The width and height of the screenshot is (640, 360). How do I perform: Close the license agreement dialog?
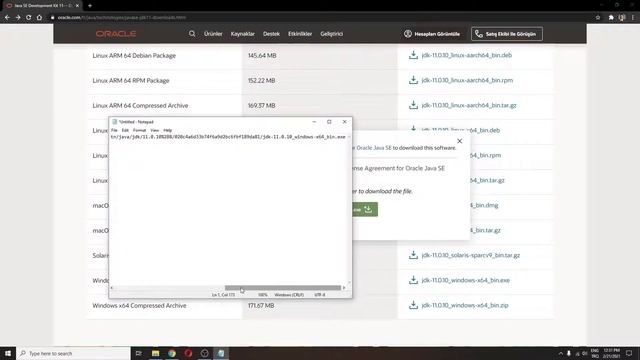(460, 141)
